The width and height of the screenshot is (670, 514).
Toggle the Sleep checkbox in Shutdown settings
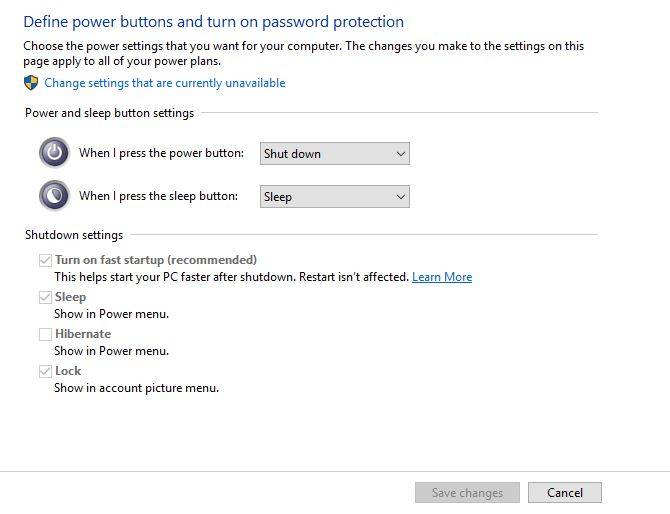point(45,297)
